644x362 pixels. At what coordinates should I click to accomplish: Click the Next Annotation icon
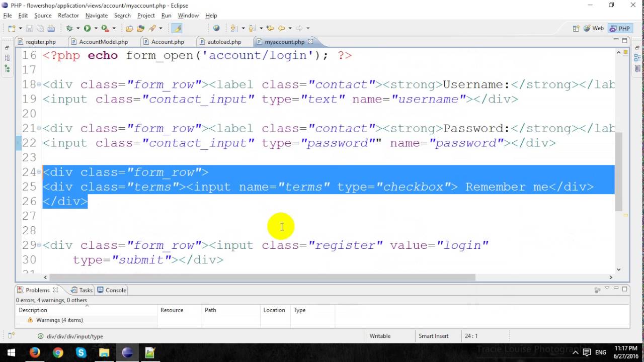pyautogui.click(x=234, y=29)
